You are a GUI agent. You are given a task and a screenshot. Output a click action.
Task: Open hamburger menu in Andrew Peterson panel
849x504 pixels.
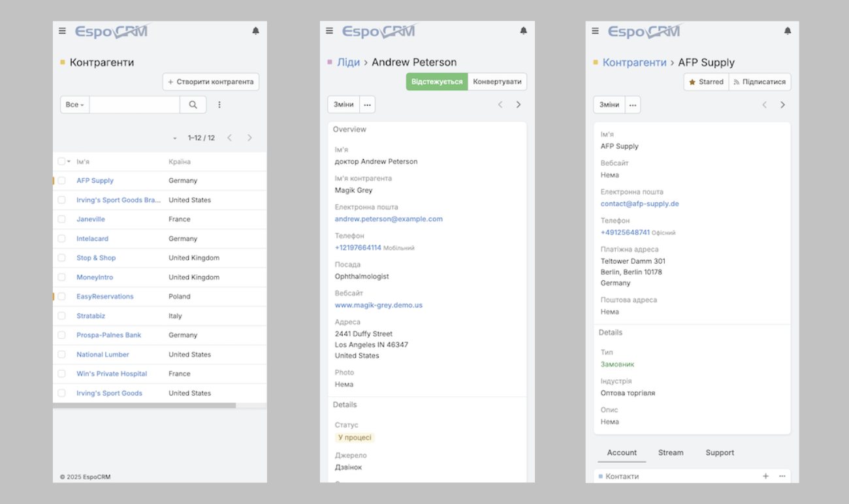329,31
